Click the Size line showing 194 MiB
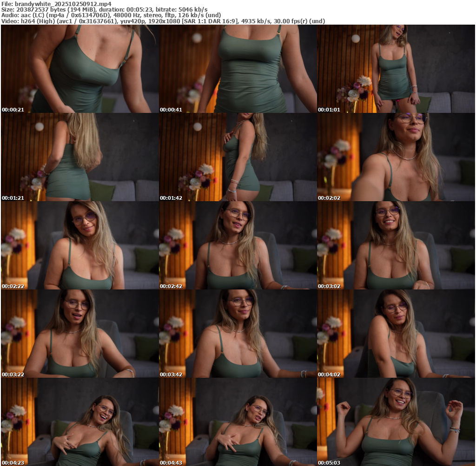This screenshot has width=476, height=466. click(105, 9)
